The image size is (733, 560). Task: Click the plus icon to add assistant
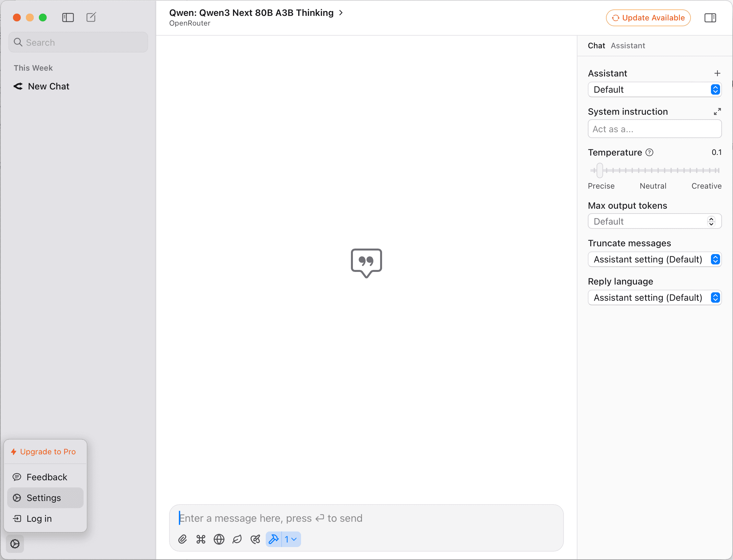[717, 73]
